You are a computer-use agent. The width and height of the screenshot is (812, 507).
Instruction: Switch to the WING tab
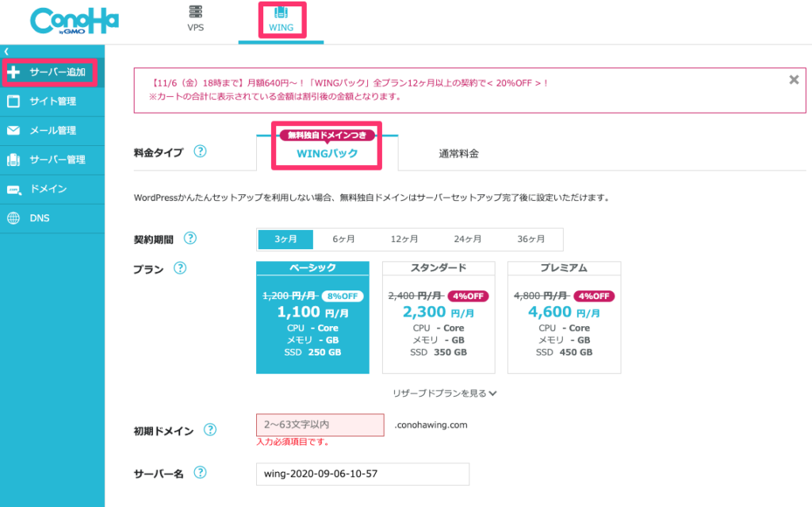[282, 20]
